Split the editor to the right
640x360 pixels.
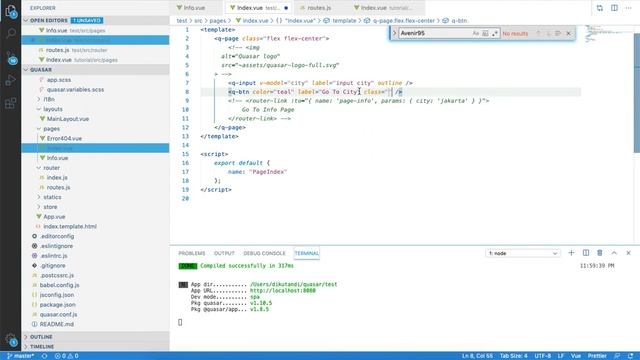pos(614,8)
